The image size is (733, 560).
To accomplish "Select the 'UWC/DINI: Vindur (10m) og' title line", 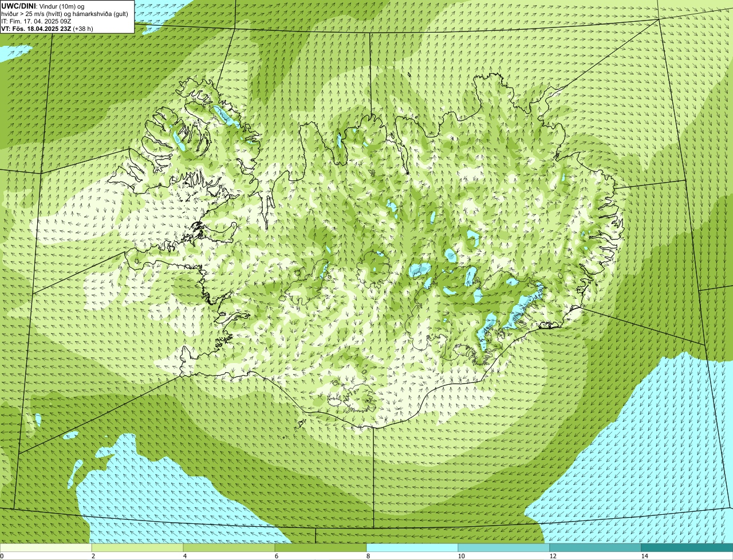I will [x=43, y=6].
